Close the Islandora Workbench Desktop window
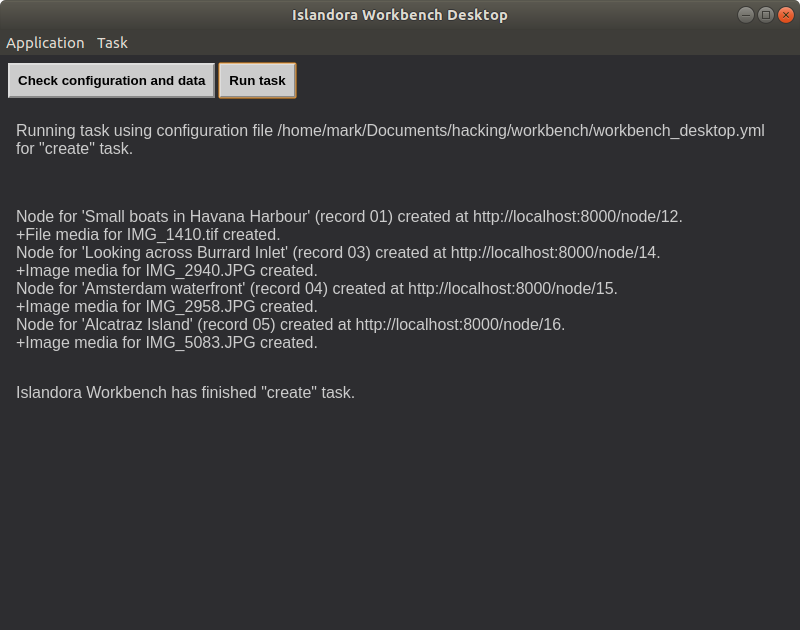 (786, 15)
